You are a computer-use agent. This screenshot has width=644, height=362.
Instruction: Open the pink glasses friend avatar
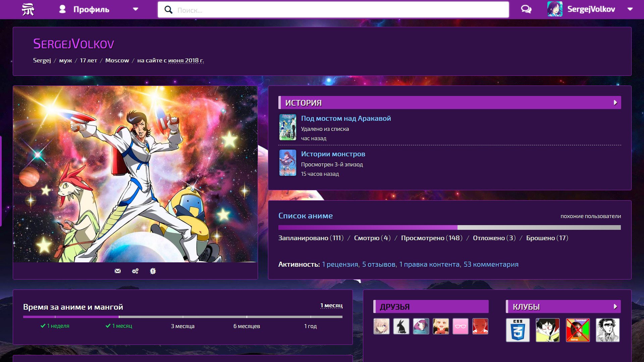point(461,326)
